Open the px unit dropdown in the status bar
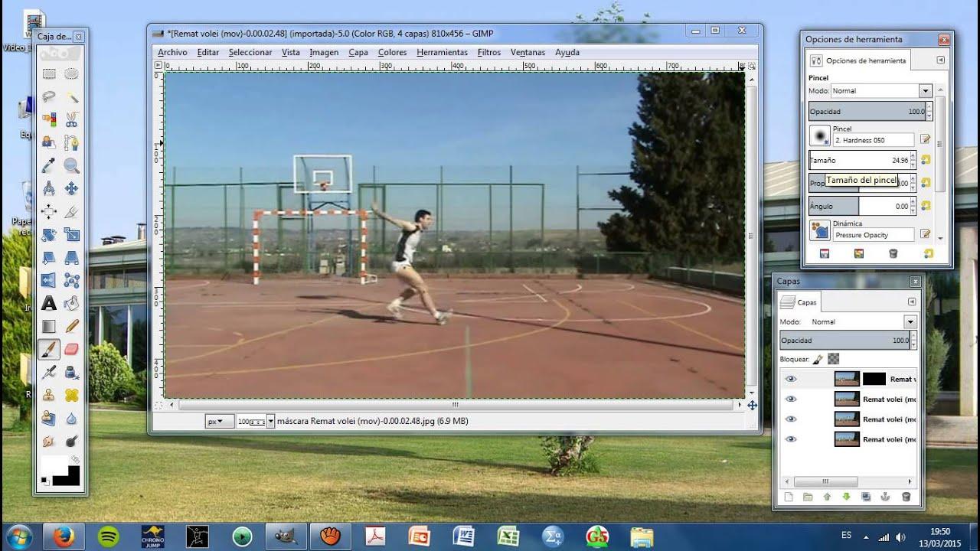This screenshot has height=551, width=980. click(215, 421)
